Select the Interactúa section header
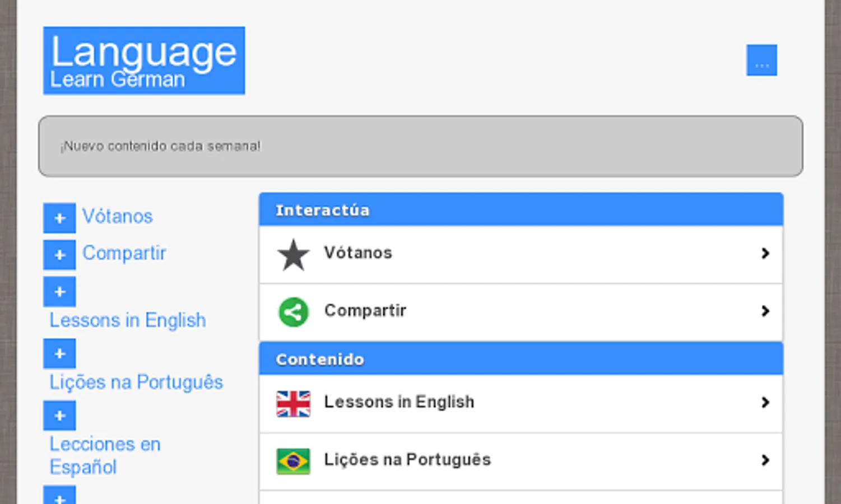 click(x=521, y=210)
